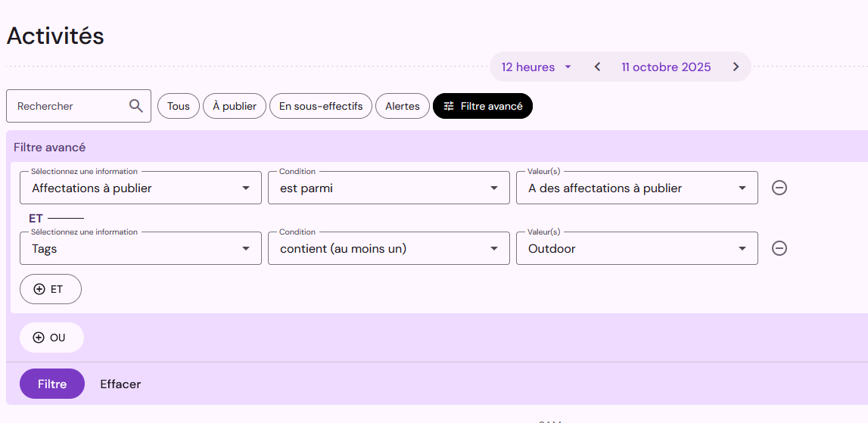This screenshot has height=423, width=868.
Task: Click the Activités page heading
Action: pyautogui.click(x=55, y=36)
